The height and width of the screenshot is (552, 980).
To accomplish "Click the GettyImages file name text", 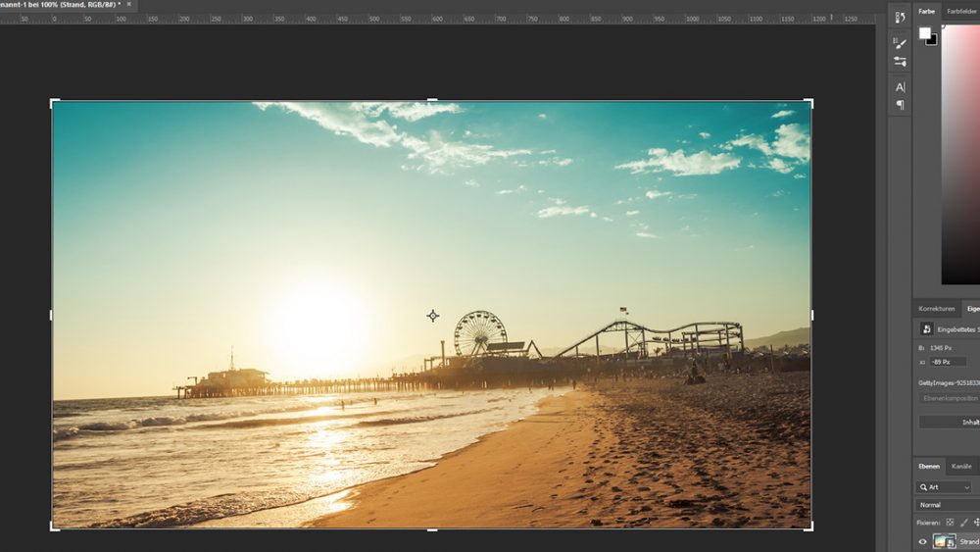I will 949,383.
